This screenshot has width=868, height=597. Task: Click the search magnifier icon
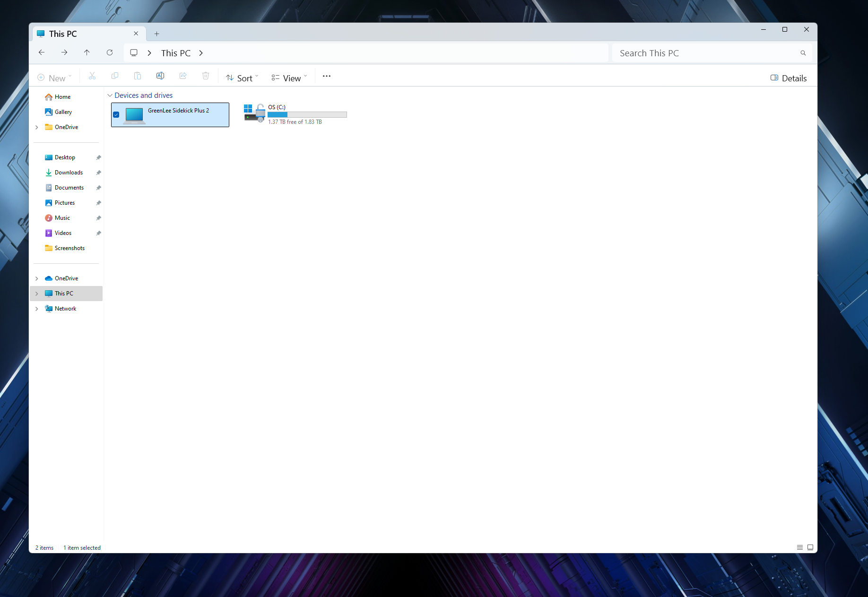803,53
